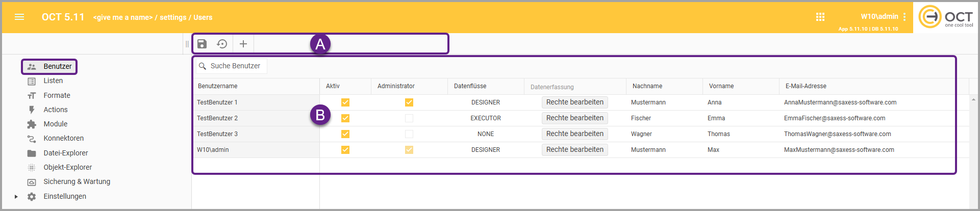Screen dimensions: 980x211
Task: Select NONE Datenflüsse cell for TestBenutzer 3
Action: tap(485, 134)
